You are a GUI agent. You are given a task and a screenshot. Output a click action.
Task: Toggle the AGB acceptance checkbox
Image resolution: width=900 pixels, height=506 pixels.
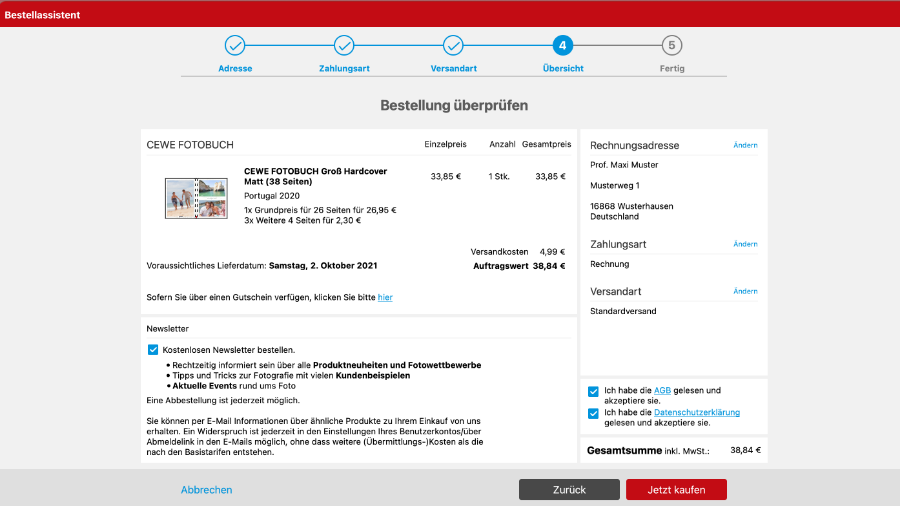point(593,391)
